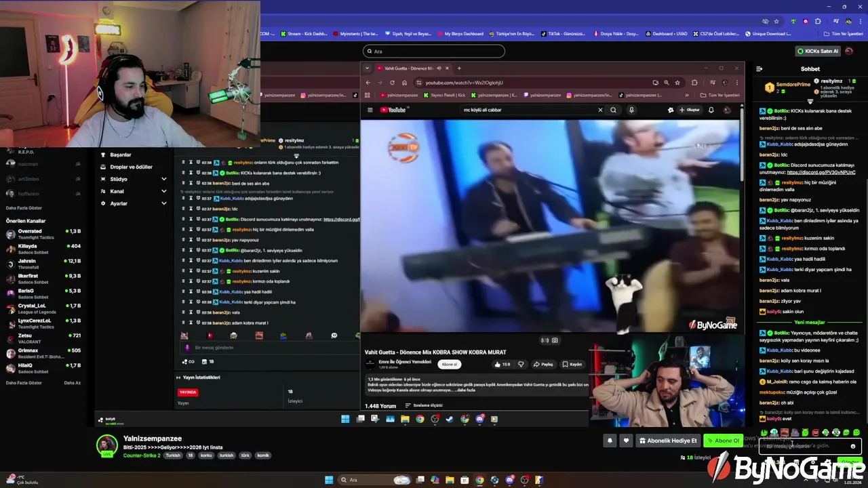Open the Grimnax recommended channel

coord(43,353)
